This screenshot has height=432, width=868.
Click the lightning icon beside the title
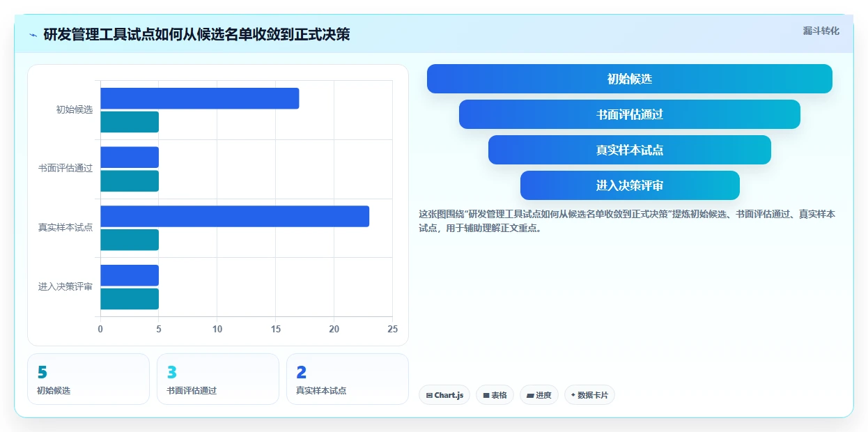[33, 34]
